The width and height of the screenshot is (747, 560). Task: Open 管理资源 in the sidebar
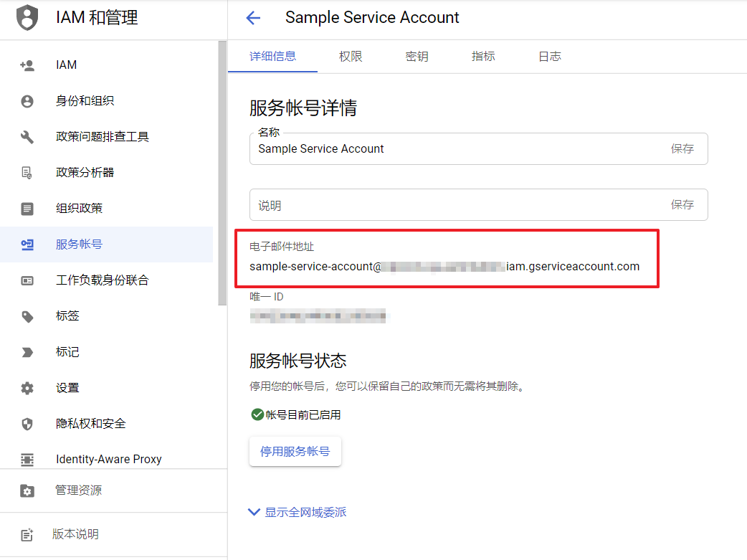click(79, 490)
